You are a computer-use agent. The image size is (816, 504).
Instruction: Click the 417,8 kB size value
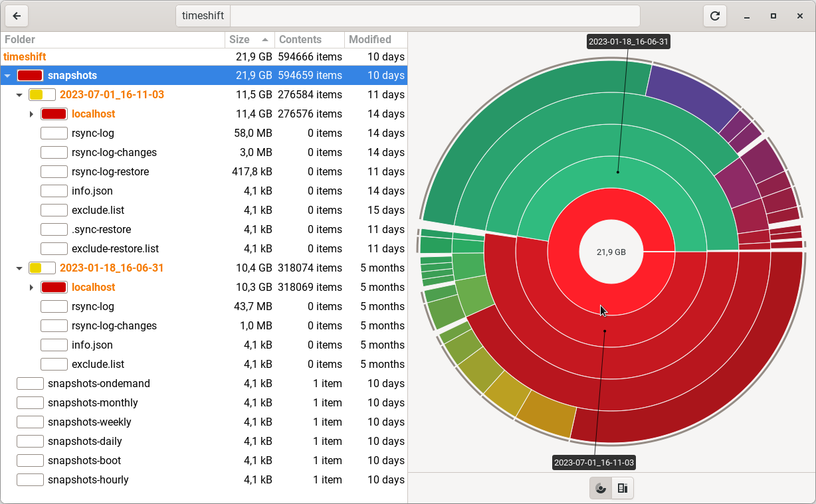coord(252,172)
